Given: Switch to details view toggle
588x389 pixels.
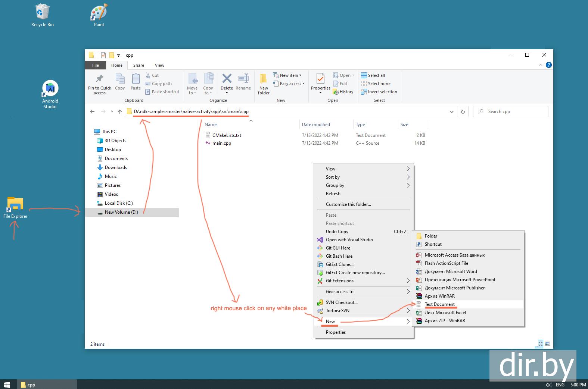Looking at the screenshot, I should [x=539, y=344].
